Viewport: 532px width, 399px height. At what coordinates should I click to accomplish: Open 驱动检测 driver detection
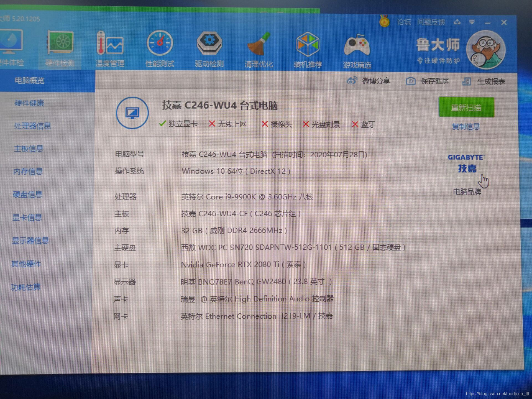click(x=209, y=49)
